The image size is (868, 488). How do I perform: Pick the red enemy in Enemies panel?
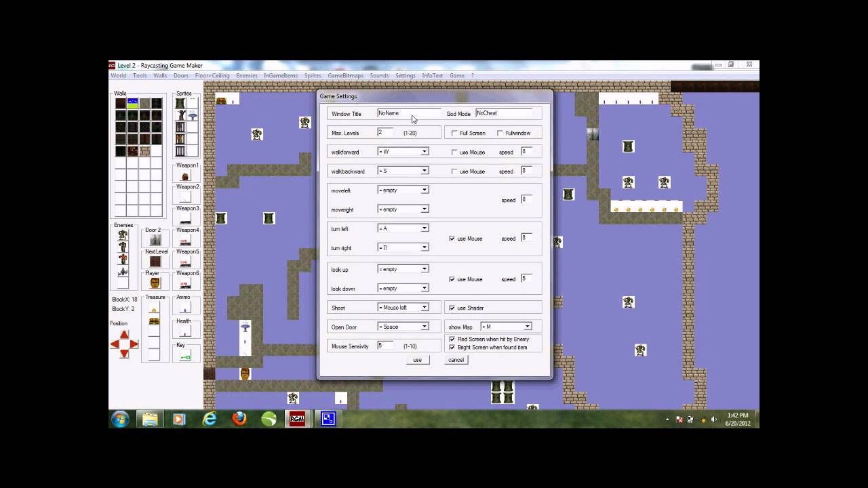123,259
